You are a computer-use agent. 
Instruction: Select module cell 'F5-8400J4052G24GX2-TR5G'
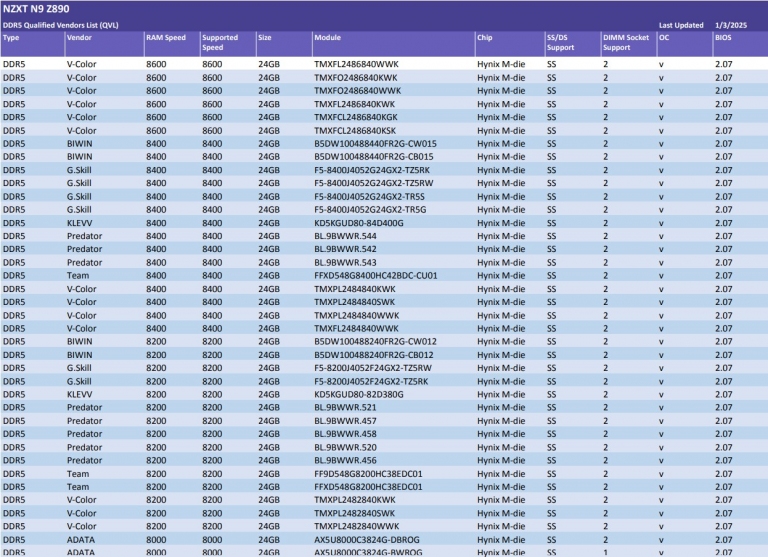pyautogui.click(x=370, y=210)
